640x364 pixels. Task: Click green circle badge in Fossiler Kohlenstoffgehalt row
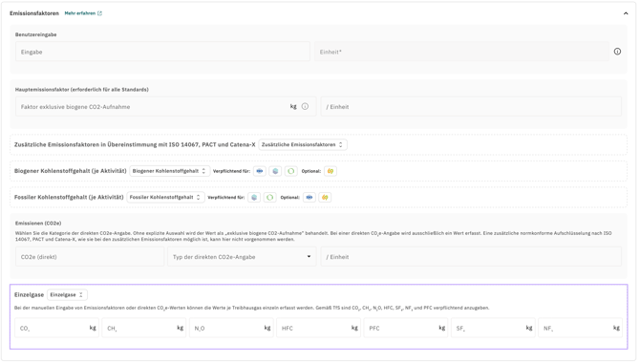point(269,198)
